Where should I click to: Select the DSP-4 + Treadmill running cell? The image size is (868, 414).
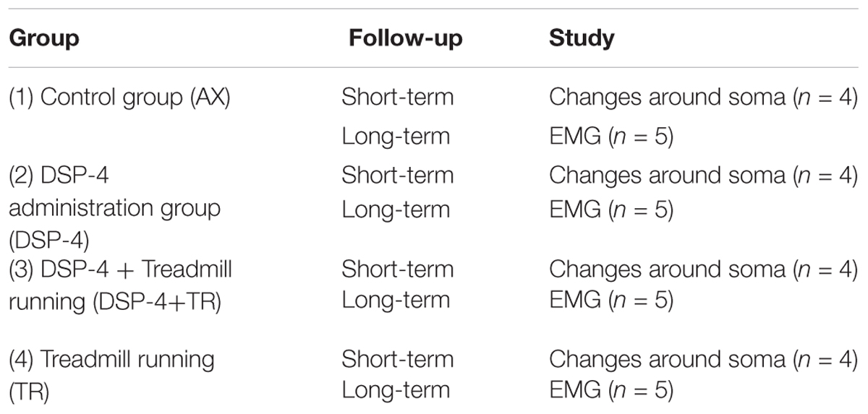pos(120,285)
